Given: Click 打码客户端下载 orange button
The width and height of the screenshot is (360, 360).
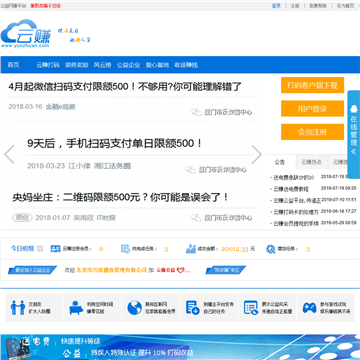Looking at the screenshot, I should click(312, 85).
